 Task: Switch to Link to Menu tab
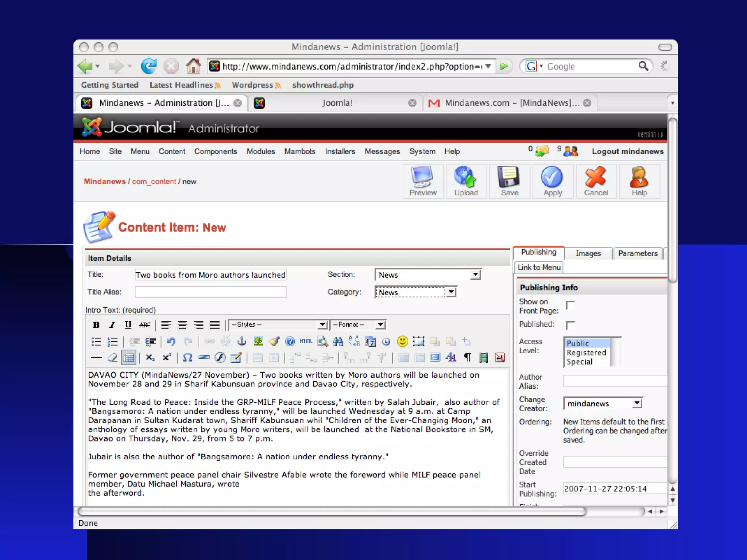coord(539,268)
